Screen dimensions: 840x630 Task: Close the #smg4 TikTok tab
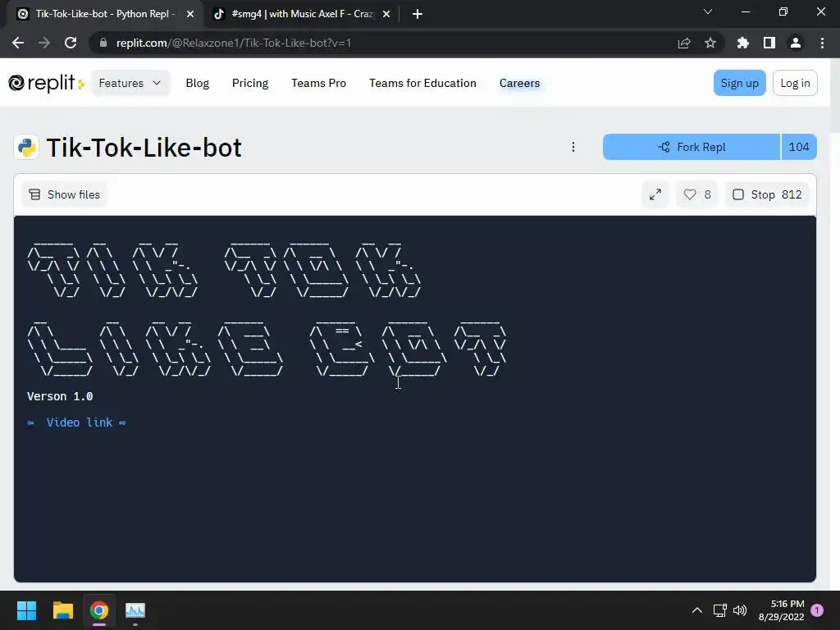386,14
